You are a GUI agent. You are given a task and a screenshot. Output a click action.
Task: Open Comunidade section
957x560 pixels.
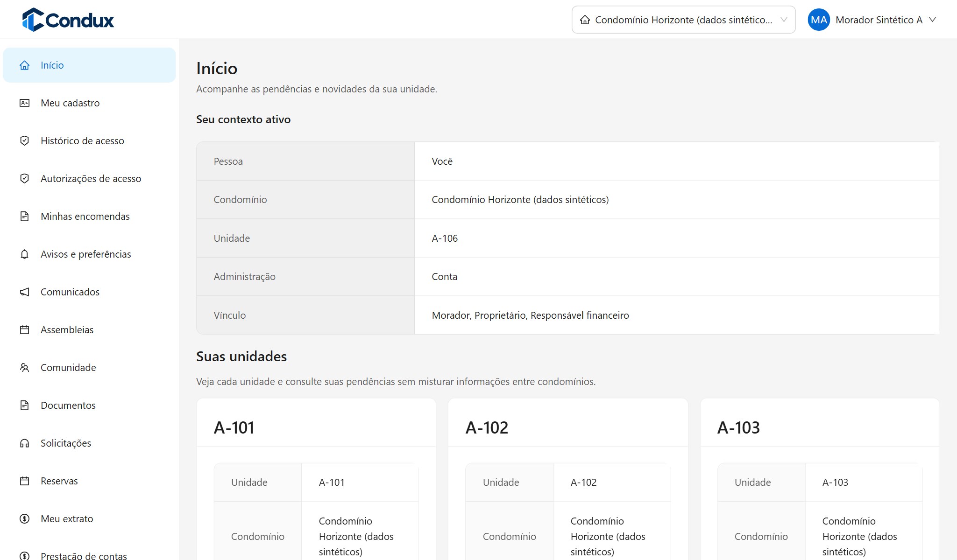[89, 368]
